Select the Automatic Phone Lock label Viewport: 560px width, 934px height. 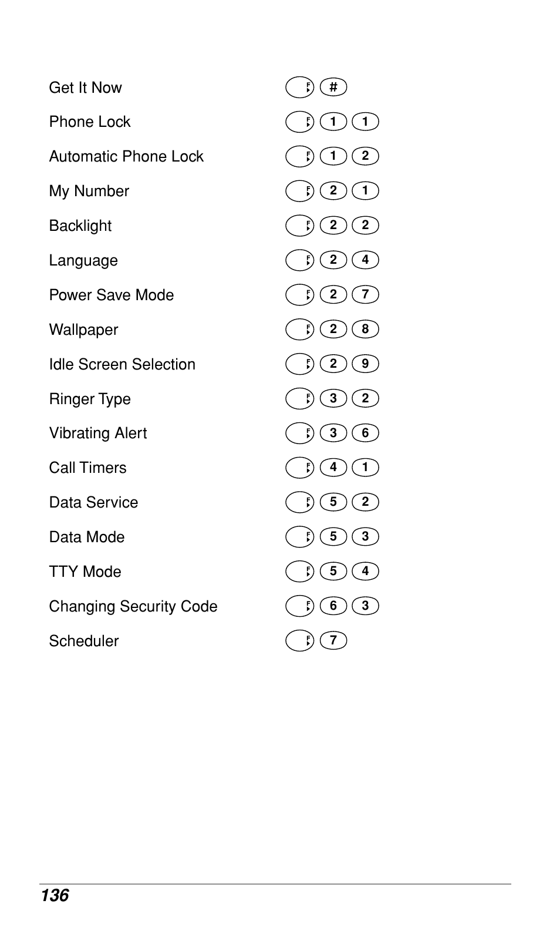126,156
